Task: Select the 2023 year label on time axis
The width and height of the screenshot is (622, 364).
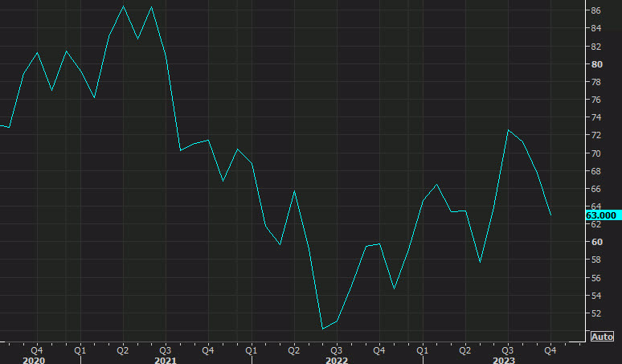Action: tap(504, 361)
